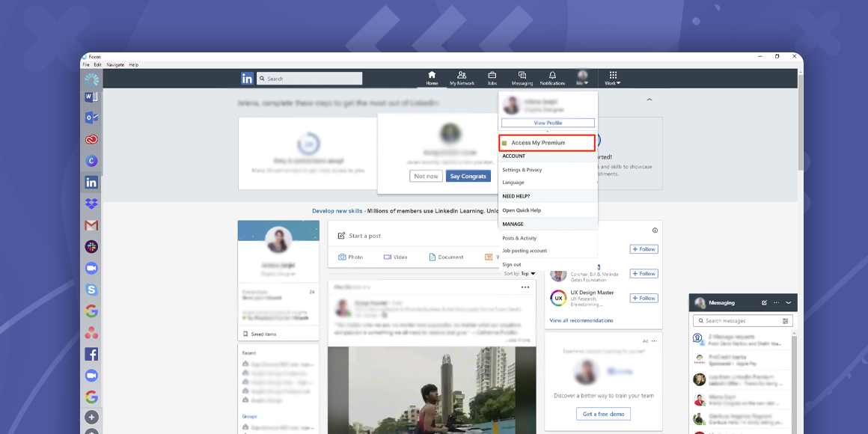This screenshot has width=868, height=434.
Task: Change feed Sort by Top option
Action: coord(520,273)
